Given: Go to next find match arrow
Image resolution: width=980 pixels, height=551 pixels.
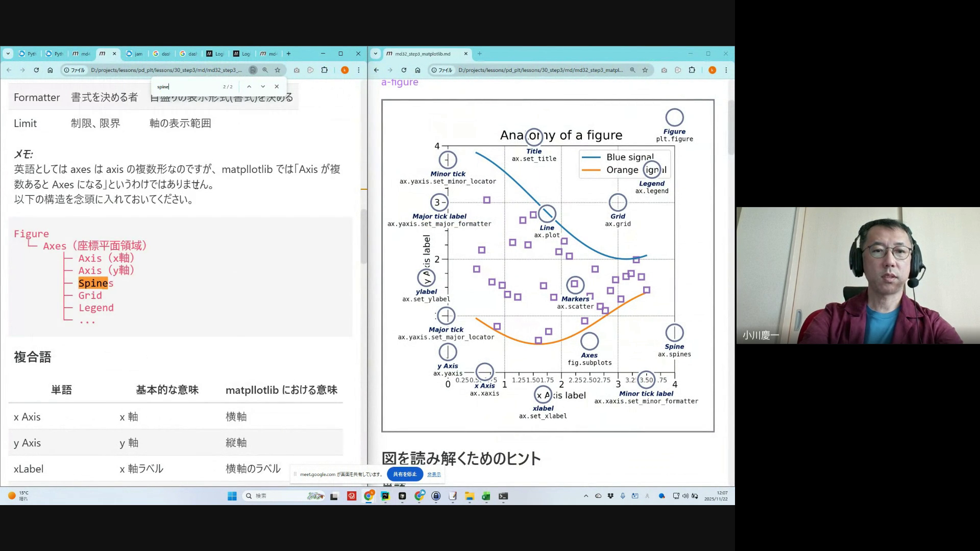Looking at the screenshot, I should coord(263,87).
